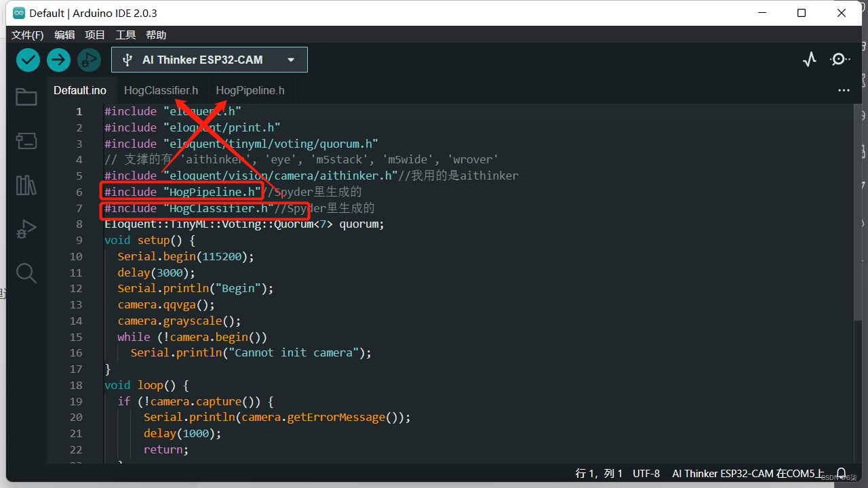
Task: Click the delay(1000) line
Action: coord(182,434)
